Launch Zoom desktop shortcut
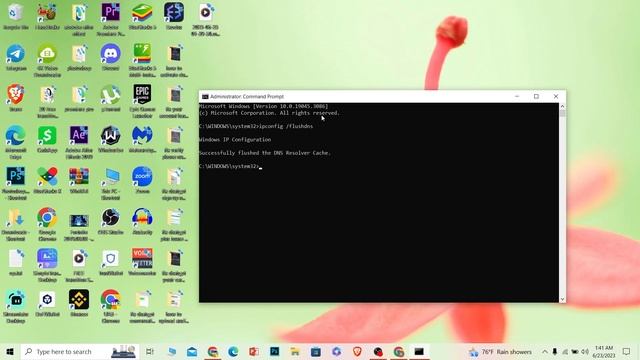Image resolution: width=640 pixels, height=360 pixels. point(142,180)
